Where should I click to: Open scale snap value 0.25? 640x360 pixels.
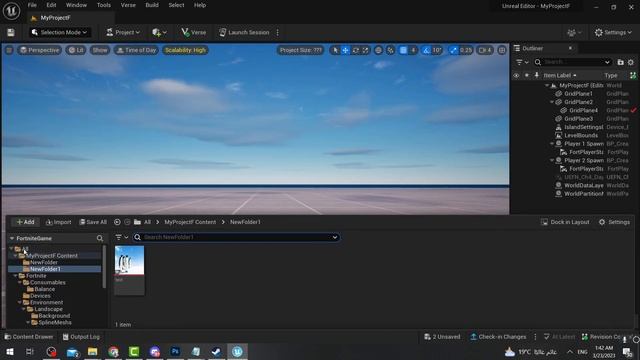(x=466, y=50)
